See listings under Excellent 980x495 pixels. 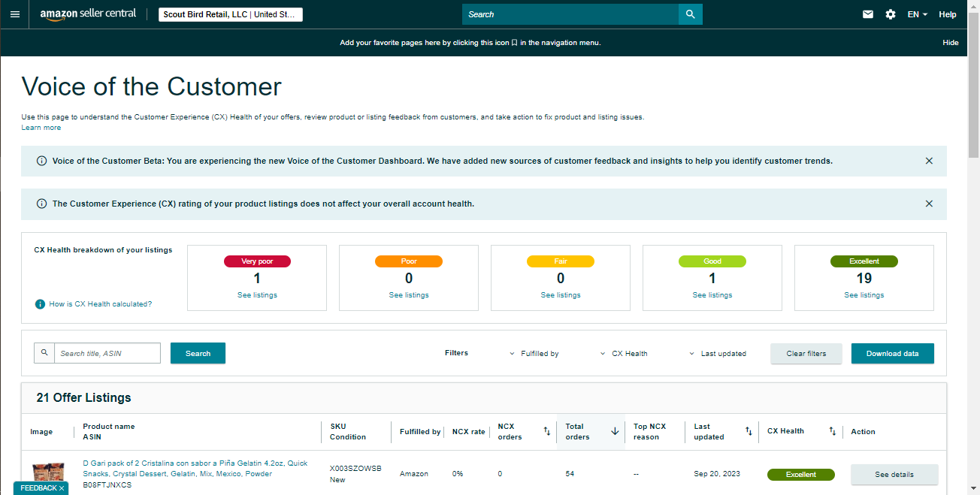coord(864,295)
